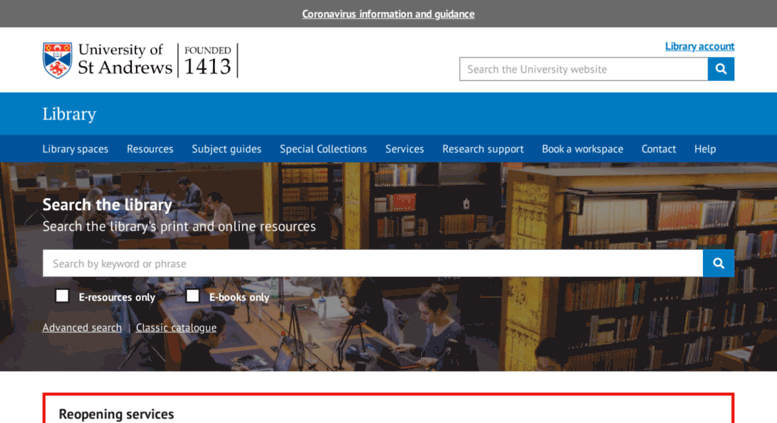Go to Subject guides
The height and width of the screenshot is (423, 777).
coord(226,149)
